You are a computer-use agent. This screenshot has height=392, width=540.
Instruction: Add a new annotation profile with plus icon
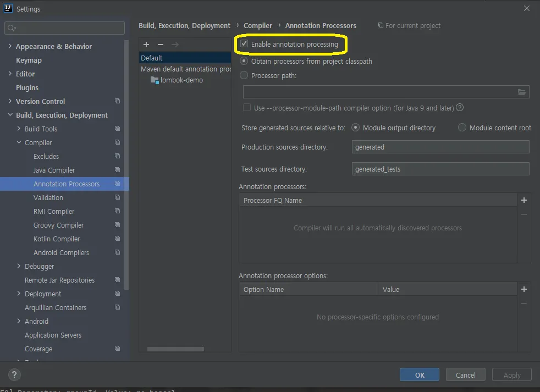click(146, 45)
